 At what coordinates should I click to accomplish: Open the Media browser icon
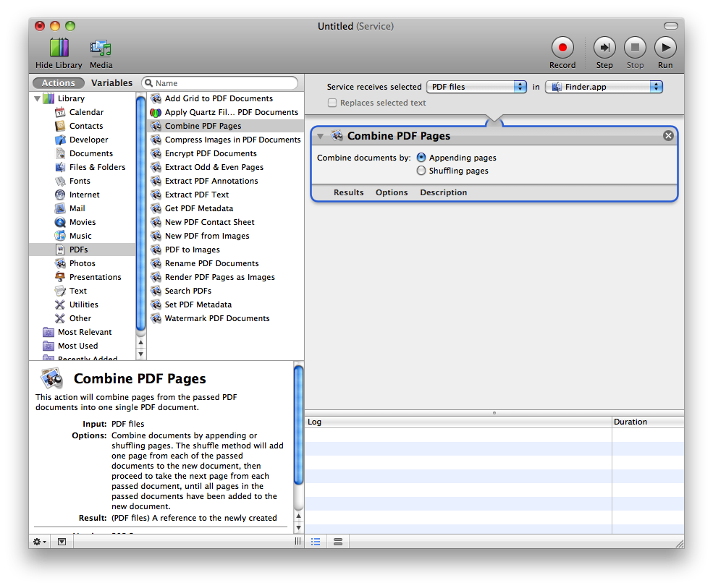point(101,48)
